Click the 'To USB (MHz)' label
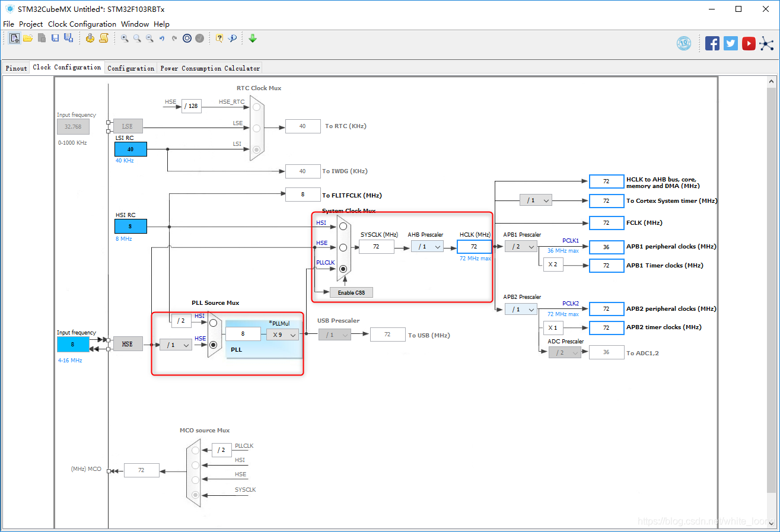The width and height of the screenshot is (780, 532). coord(429,335)
